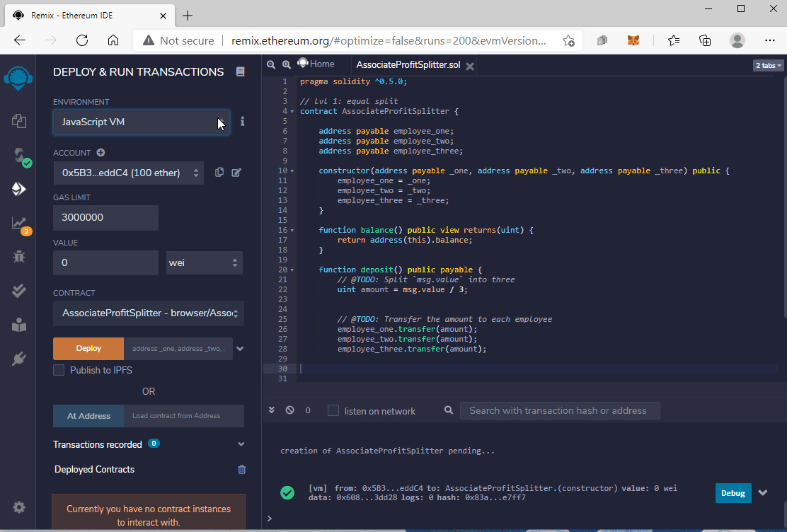Click the Load contract from Address field
This screenshot has width=787, height=532.
[x=184, y=416]
